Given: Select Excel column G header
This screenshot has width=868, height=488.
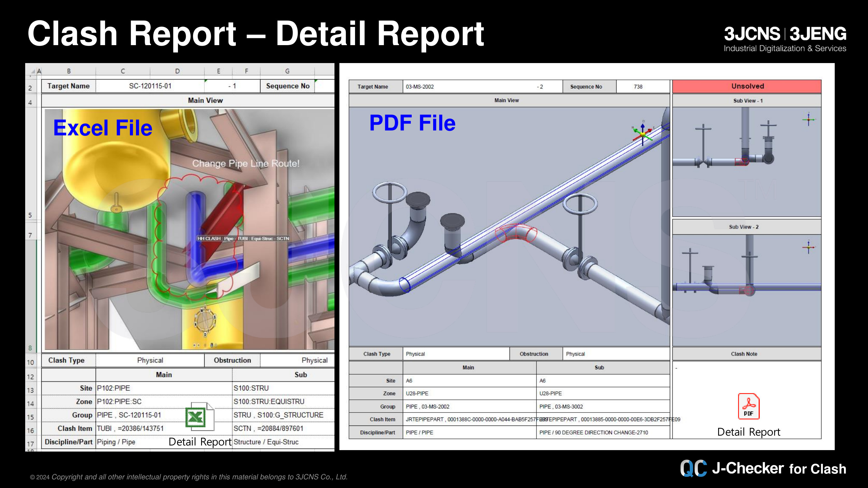Looking at the screenshot, I should pos(287,71).
